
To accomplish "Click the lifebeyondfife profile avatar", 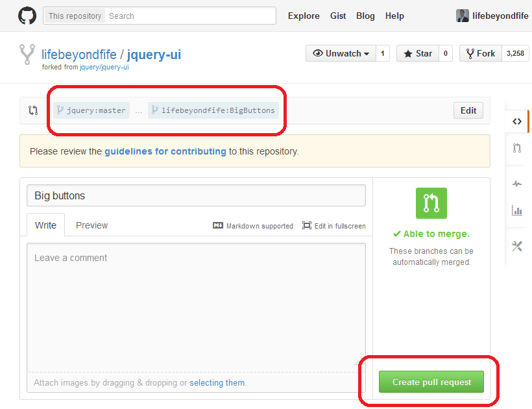I will [463, 16].
